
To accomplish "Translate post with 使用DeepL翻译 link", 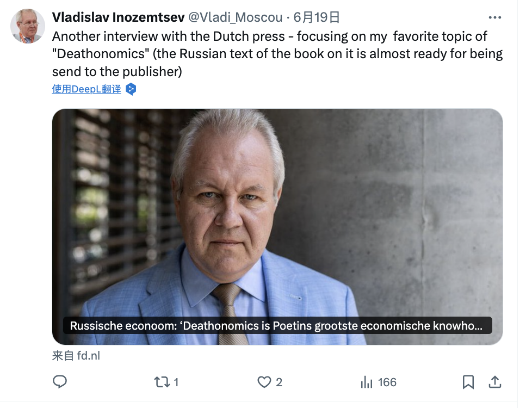I will click(x=86, y=89).
